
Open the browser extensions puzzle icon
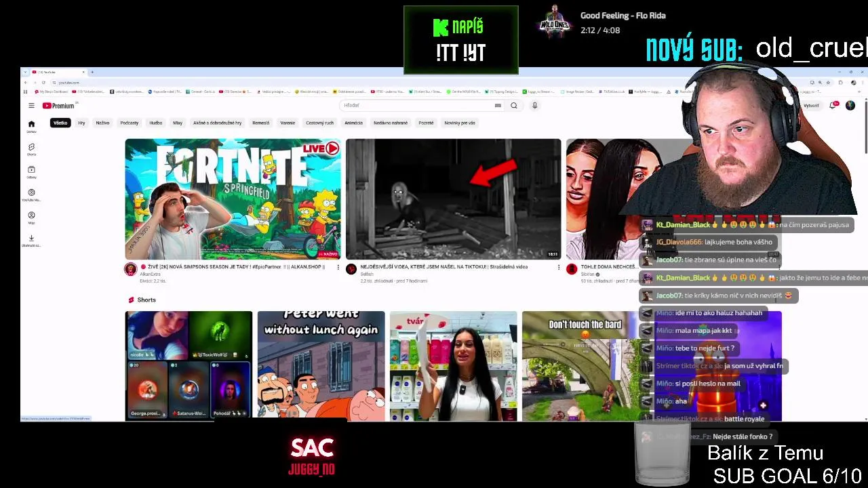point(840,83)
